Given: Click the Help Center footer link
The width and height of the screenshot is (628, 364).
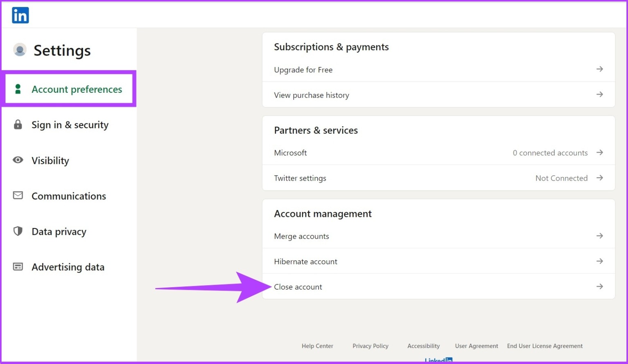Looking at the screenshot, I should pyautogui.click(x=317, y=346).
